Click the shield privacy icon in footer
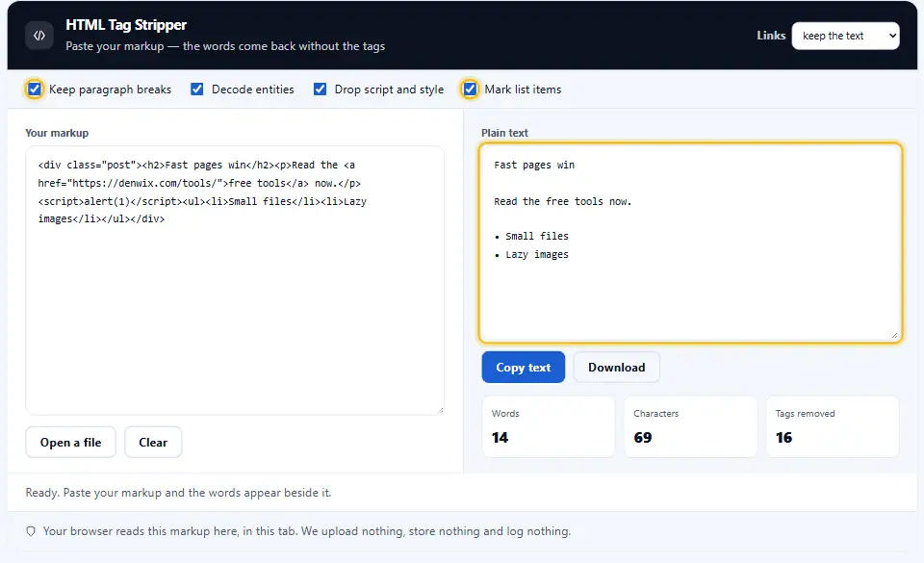Screen dimensions: 924x563 pos(31,531)
